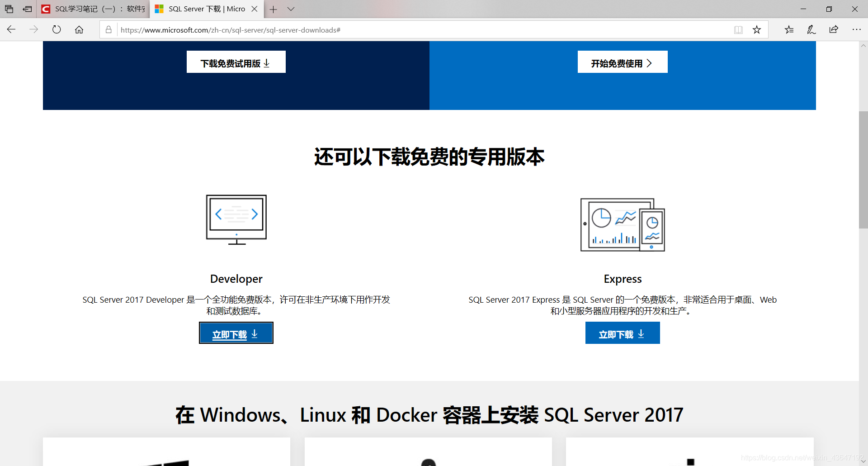Add page to favorites star icon
868x466 pixels.
757,30
